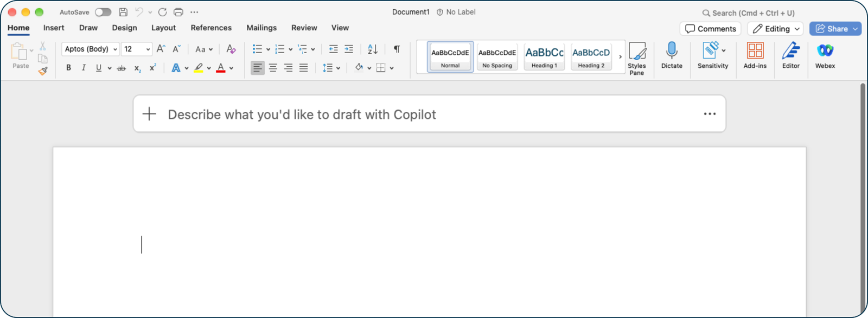This screenshot has width=868, height=318.
Task: Open the Editing mode dropdown
Action: pos(776,29)
